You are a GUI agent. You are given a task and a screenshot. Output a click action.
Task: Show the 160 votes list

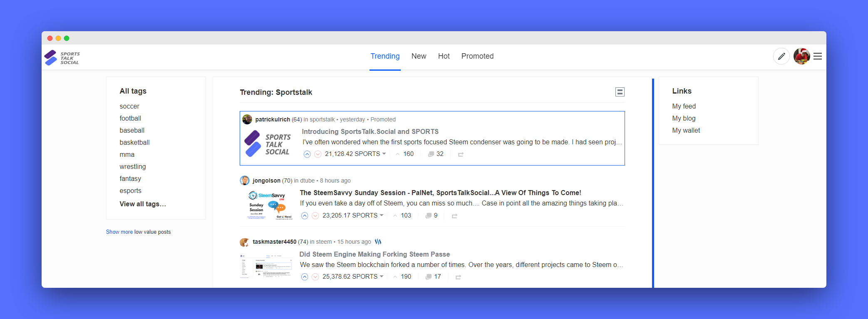click(x=404, y=154)
